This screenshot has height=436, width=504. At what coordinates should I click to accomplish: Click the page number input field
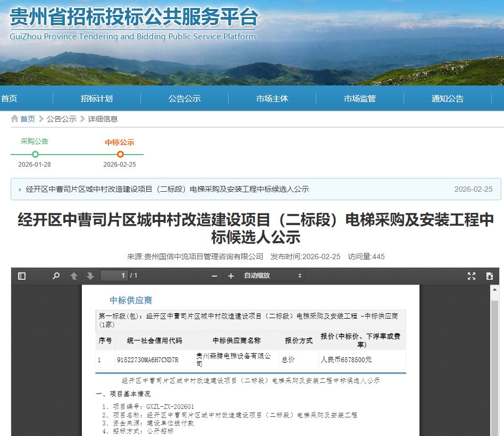click(x=114, y=276)
